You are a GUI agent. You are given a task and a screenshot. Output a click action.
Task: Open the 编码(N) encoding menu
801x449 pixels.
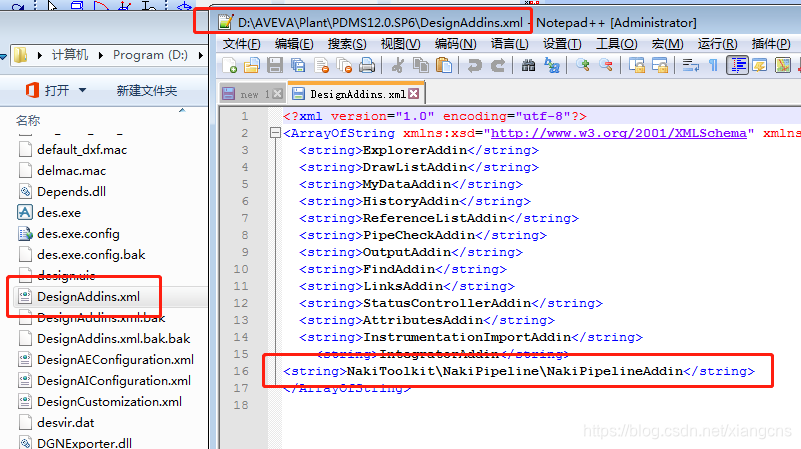[x=455, y=44]
